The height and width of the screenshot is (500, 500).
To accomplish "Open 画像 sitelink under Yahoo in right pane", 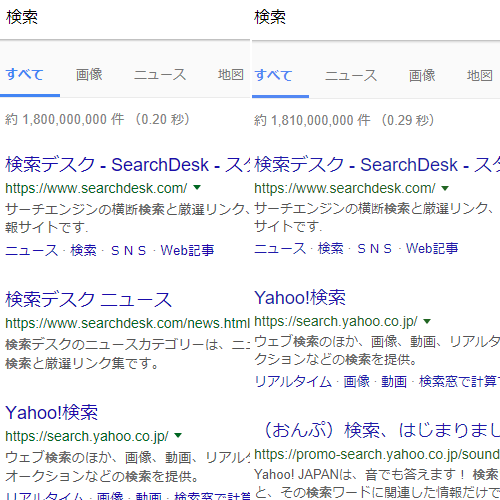I will coord(357,381).
